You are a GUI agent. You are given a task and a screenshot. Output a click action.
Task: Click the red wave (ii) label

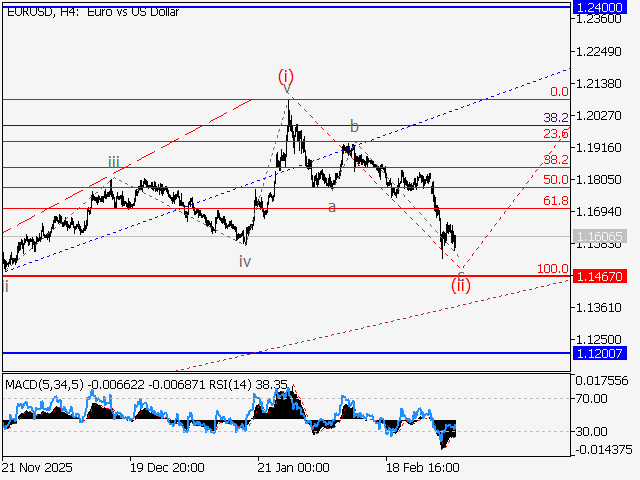point(460,284)
